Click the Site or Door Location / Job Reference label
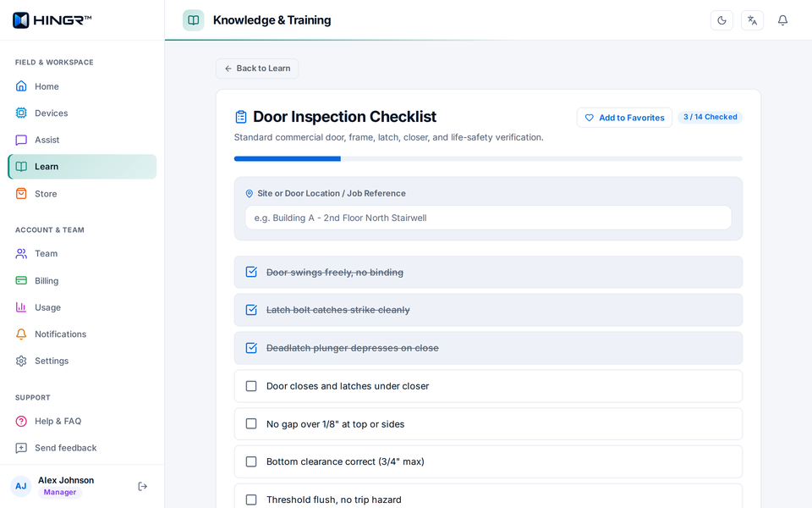The image size is (812, 508). [x=332, y=193]
